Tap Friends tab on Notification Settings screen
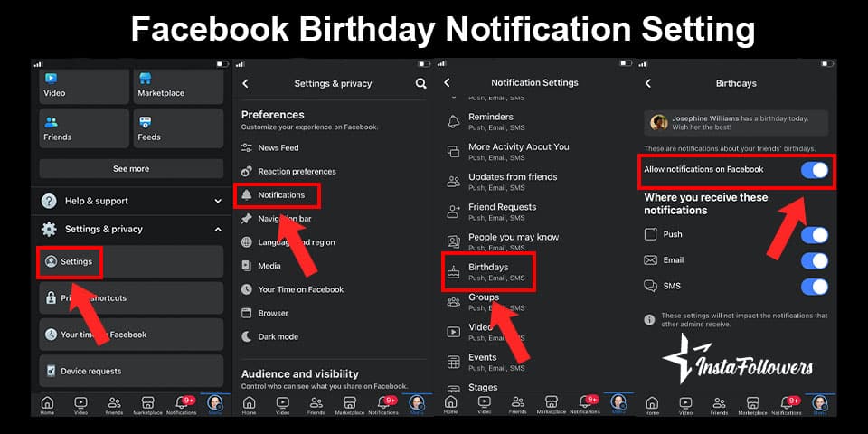Viewport: 868px width, 434px height. [517, 406]
